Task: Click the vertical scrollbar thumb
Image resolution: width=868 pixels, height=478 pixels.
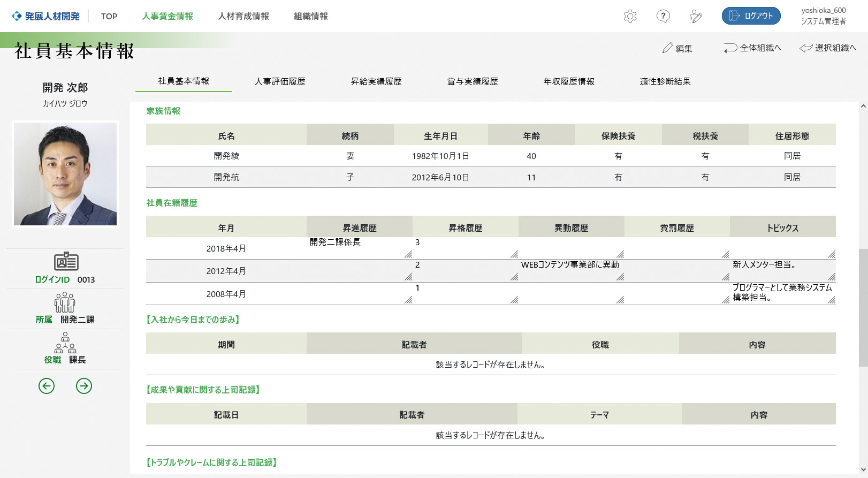Action: coord(863,307)
